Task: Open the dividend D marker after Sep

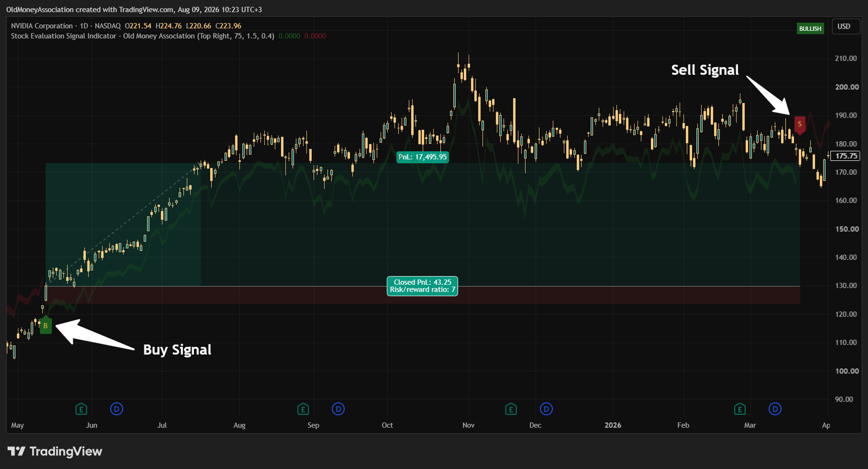Action: [338, 409]
